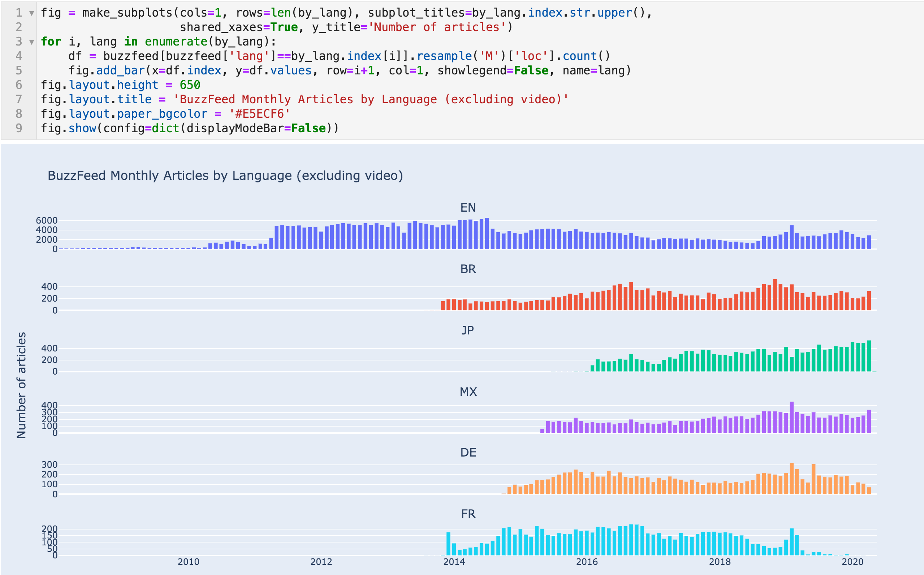Click the JP subplot title

[x=468, y=330]
